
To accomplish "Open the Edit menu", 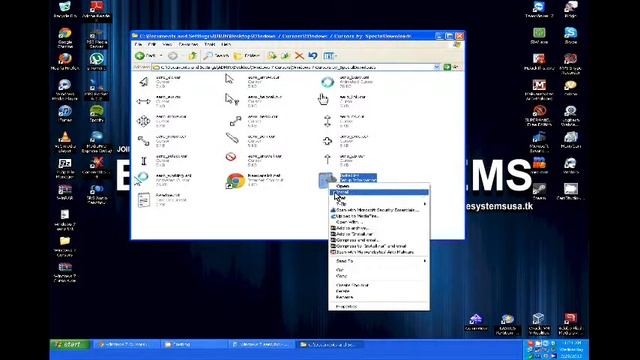I will (152, 44).
